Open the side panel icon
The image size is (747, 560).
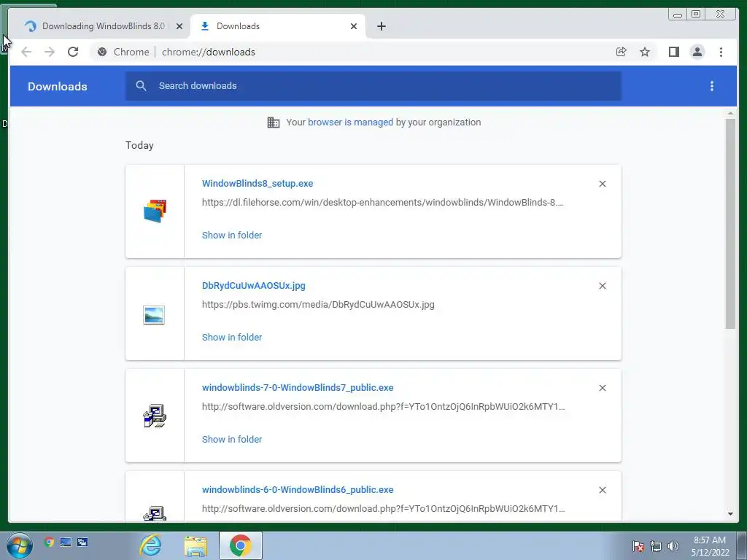pyautogui.click(x=673, y=52)
